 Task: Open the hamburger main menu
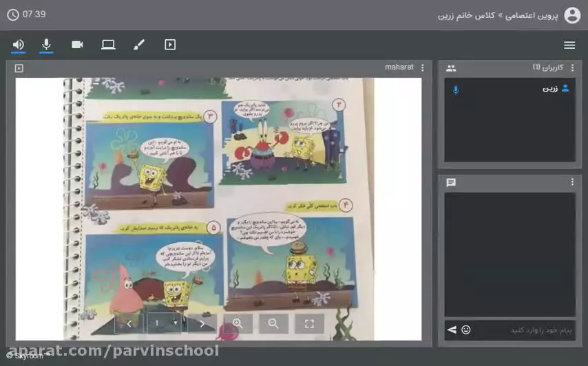point(569,45)
